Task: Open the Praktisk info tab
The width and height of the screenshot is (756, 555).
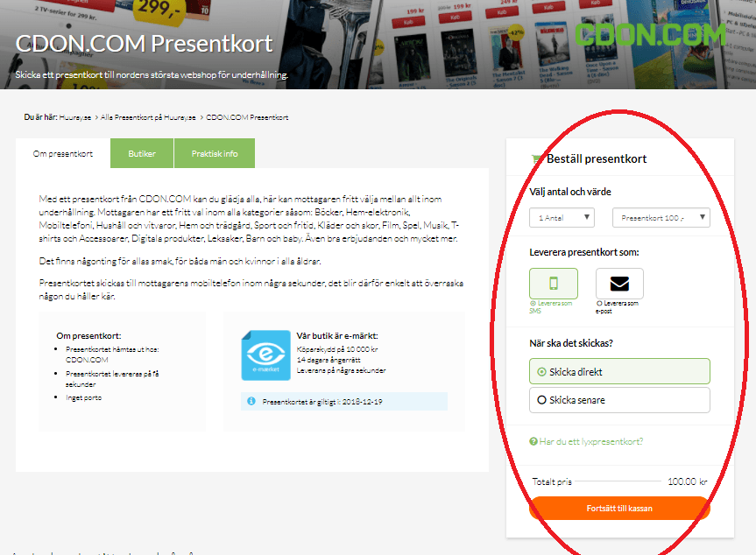Action: tap(215, 153)
